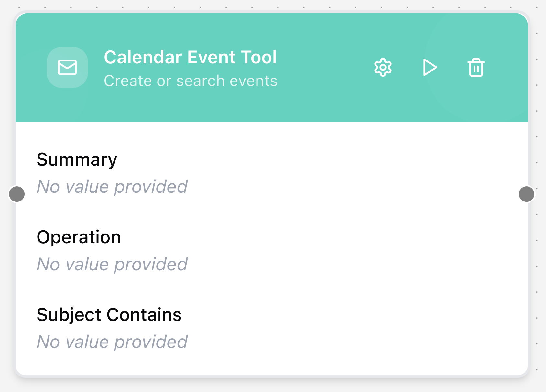The image size is (546, 392).
Task: Click the word "Tool" in the node title
Action: click(259, 57)
